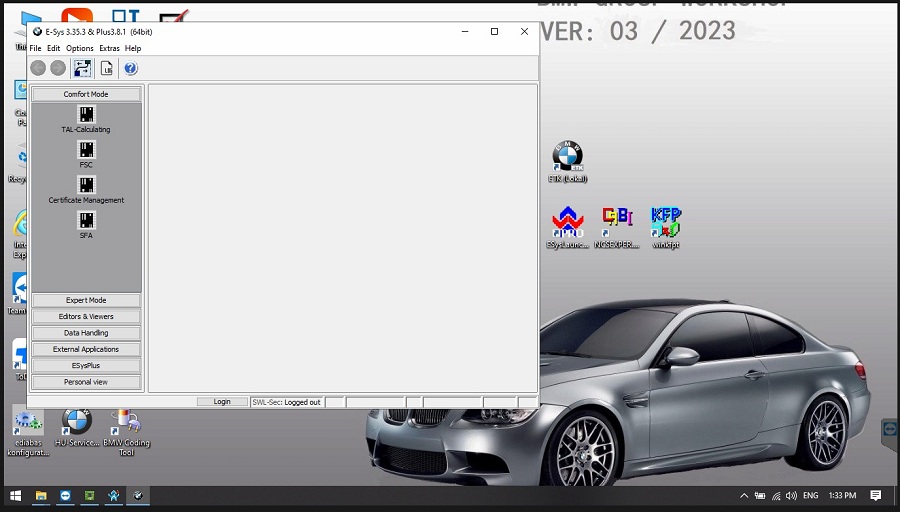Screen dimensions: 900x512
Task: Open the File menu
Action: coord(35,48)
